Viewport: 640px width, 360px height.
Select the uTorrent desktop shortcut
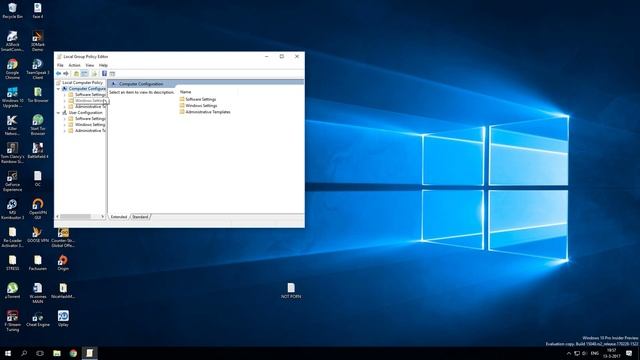pyautogui.click(x=12, y=290)
